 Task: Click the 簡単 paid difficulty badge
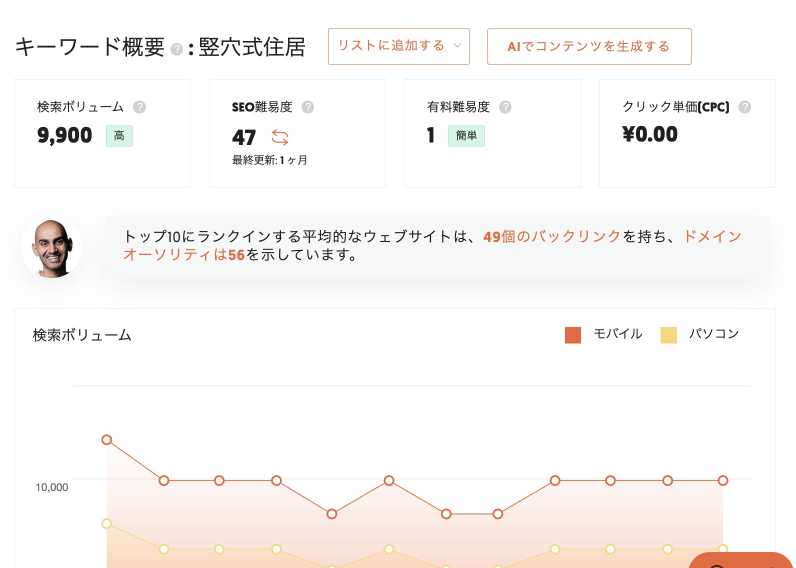[466, 136]
